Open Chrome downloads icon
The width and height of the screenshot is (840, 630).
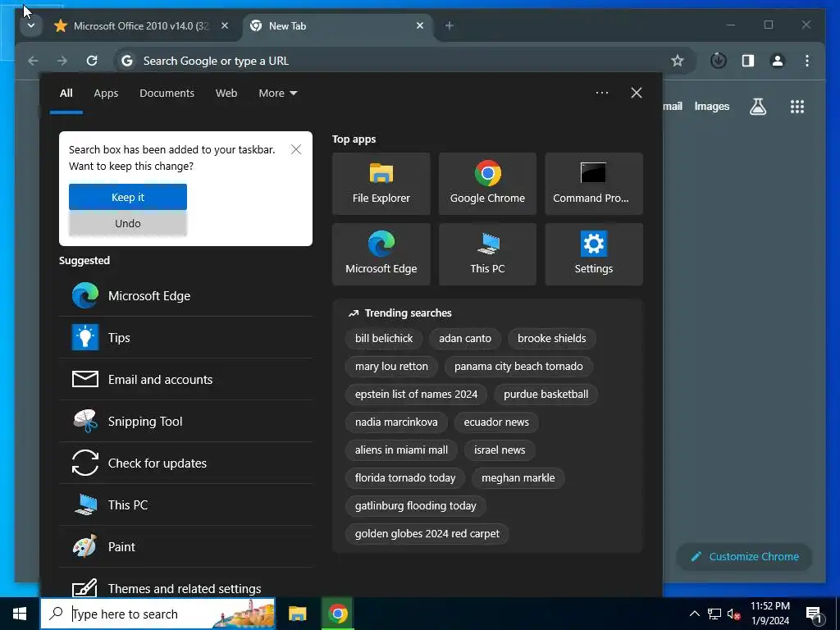click(719, 61)
